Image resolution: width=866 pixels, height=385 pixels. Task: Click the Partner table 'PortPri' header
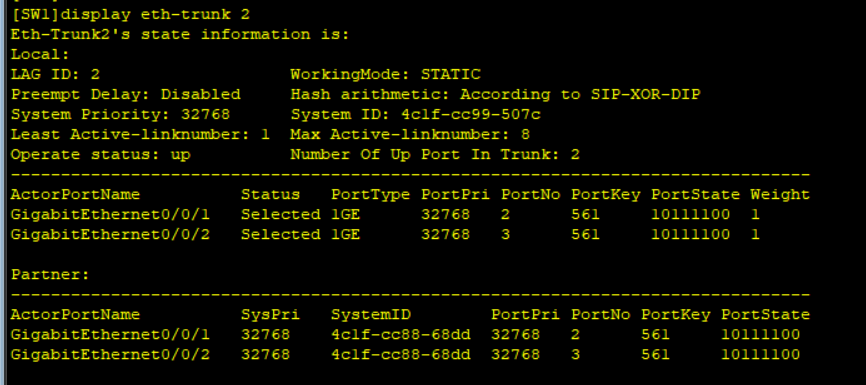pos(525,314)
